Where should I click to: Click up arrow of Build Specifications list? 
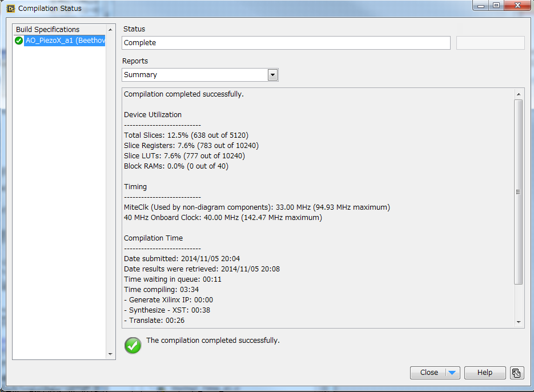coord(110,30)
